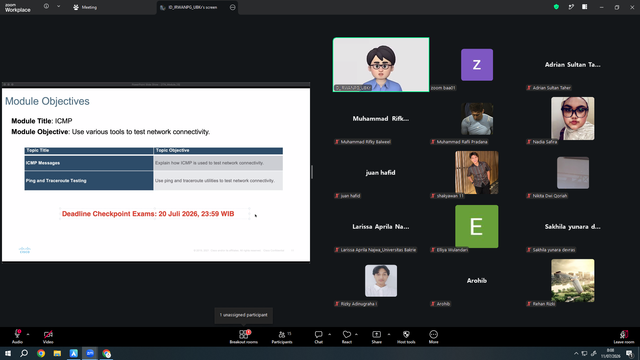
Task: Select Muhammad Rafli Pradana's tile
Action: (x=477, y=118)
